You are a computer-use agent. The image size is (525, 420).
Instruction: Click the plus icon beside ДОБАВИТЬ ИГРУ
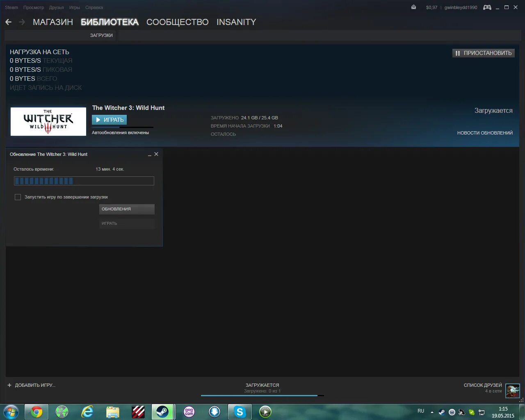point(9,385)
